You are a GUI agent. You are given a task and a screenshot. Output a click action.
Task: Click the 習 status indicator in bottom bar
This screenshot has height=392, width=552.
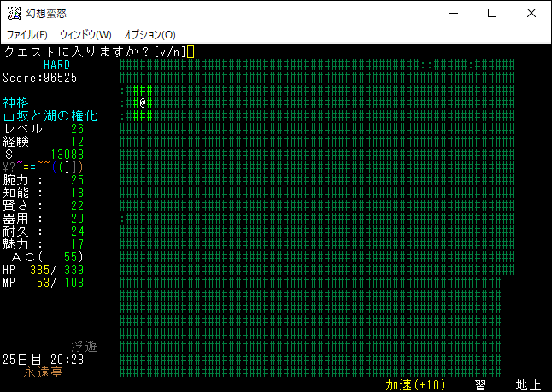click(480, 385)
